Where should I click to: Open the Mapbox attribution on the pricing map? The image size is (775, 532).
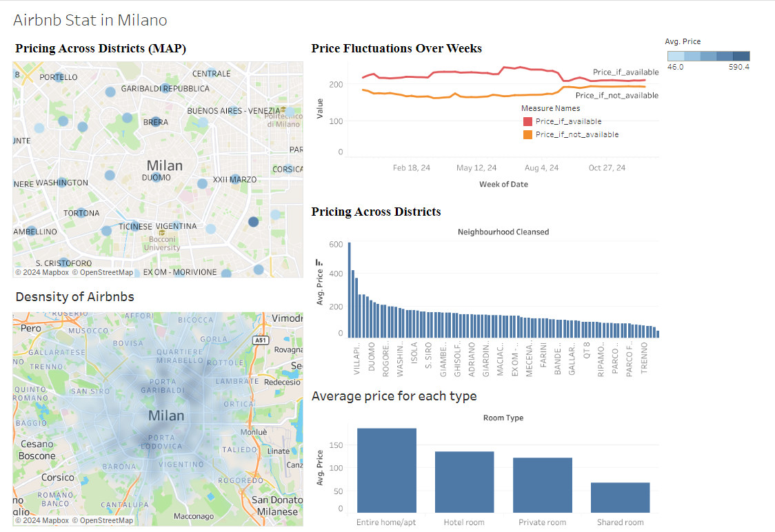(x=42, y=272)
